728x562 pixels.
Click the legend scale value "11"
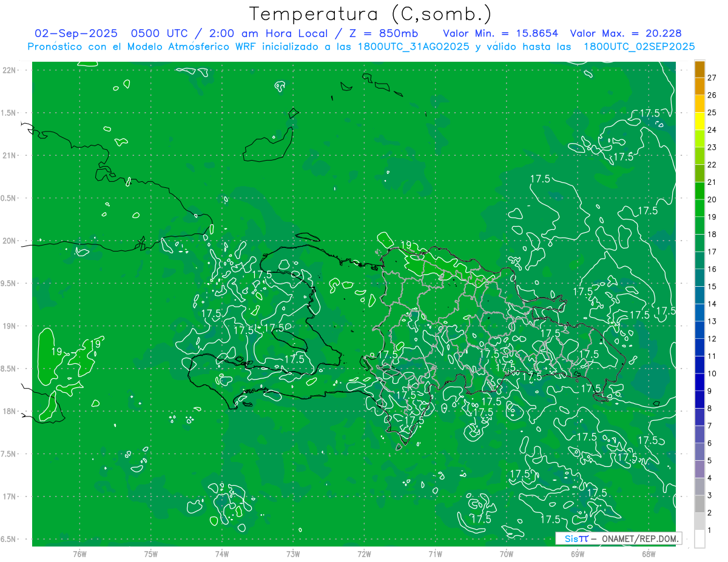pos(712,356)
